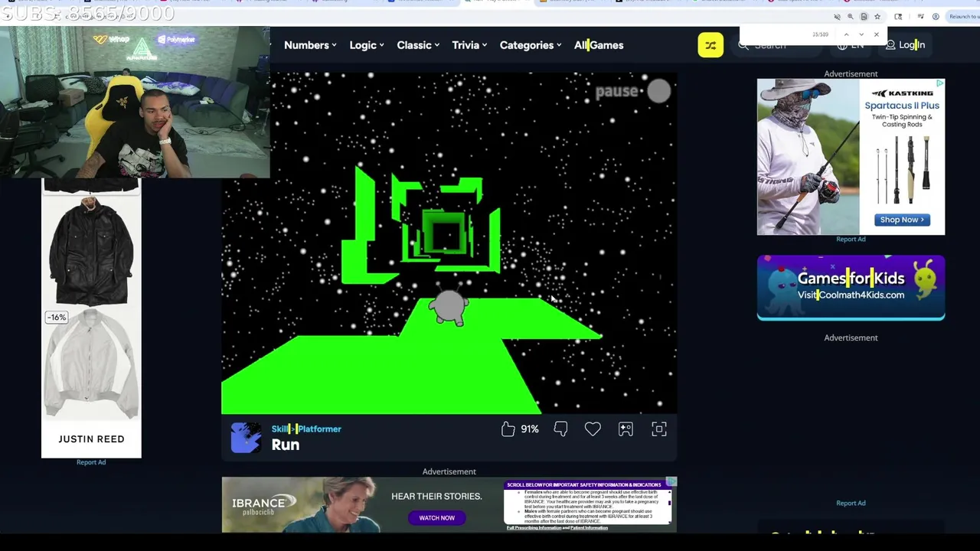Close the browser find bar
This screenshot has height=551, width=980.
(x=877, y=34)
